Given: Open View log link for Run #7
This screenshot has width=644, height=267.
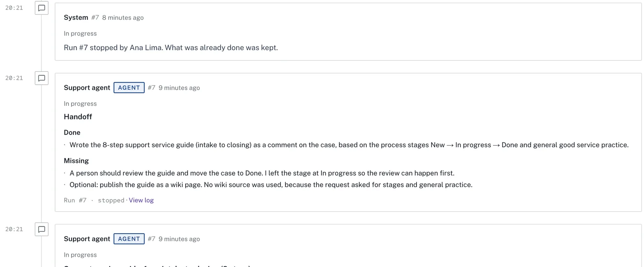Looking at the screenshot, I should tap(141, 200).
